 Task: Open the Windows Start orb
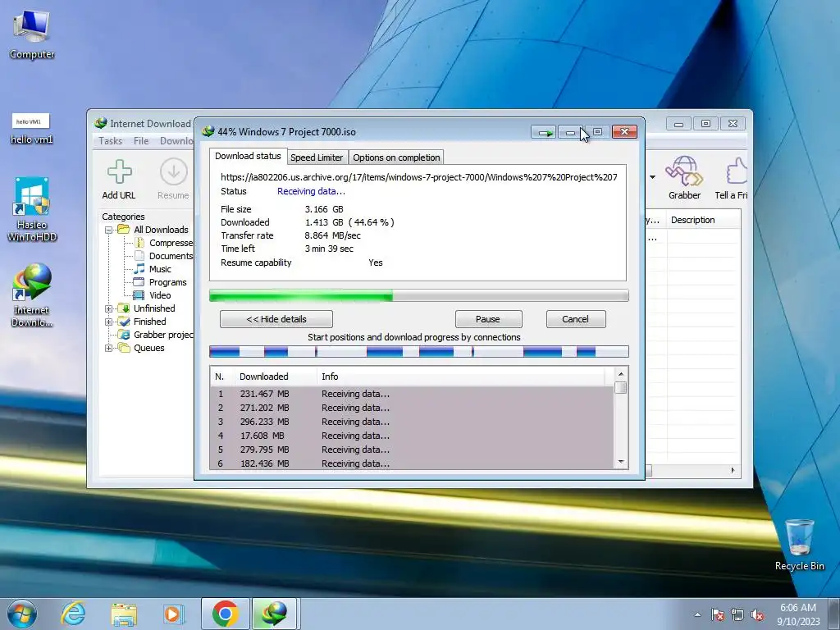pos(22,614)
